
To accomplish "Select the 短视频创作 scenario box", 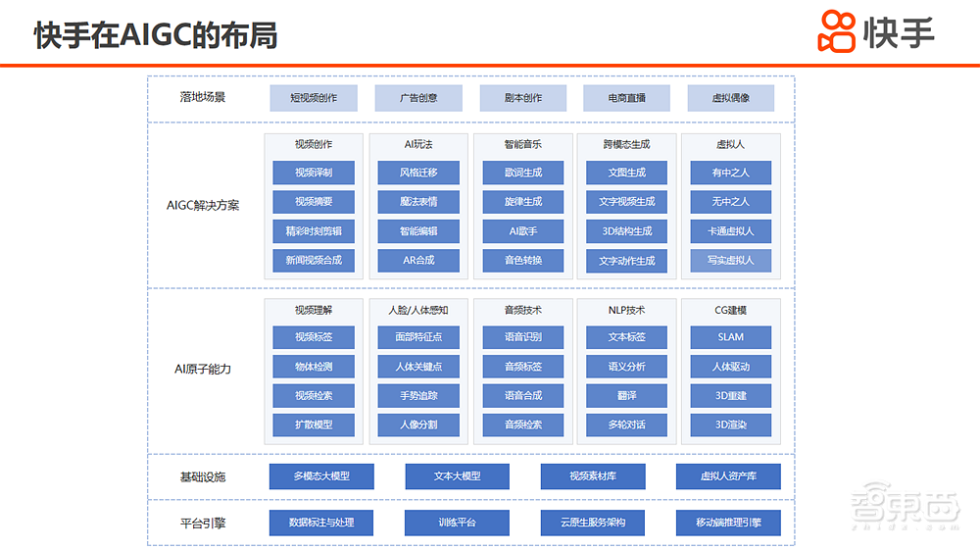I will [x=314, y=98].
